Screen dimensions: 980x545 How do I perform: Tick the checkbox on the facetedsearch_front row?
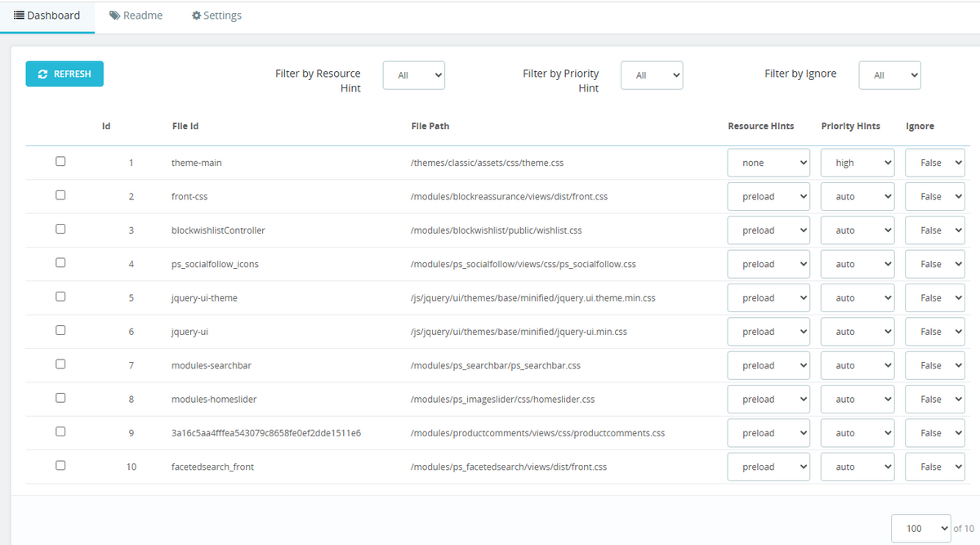pos(60,465)
